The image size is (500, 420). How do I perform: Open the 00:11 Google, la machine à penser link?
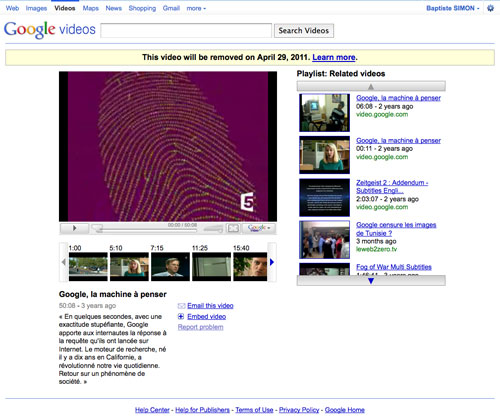(398, 141)
